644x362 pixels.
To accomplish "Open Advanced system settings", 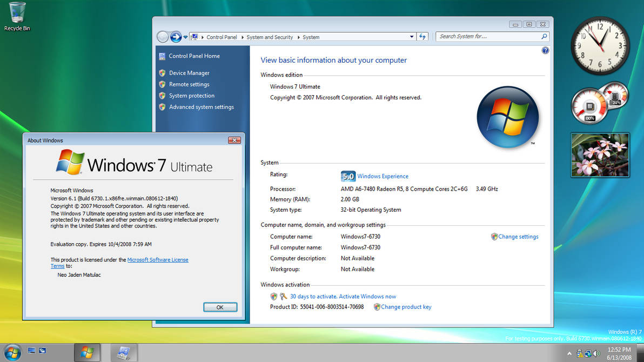I will pyautogui.click(x=201, y=107).
